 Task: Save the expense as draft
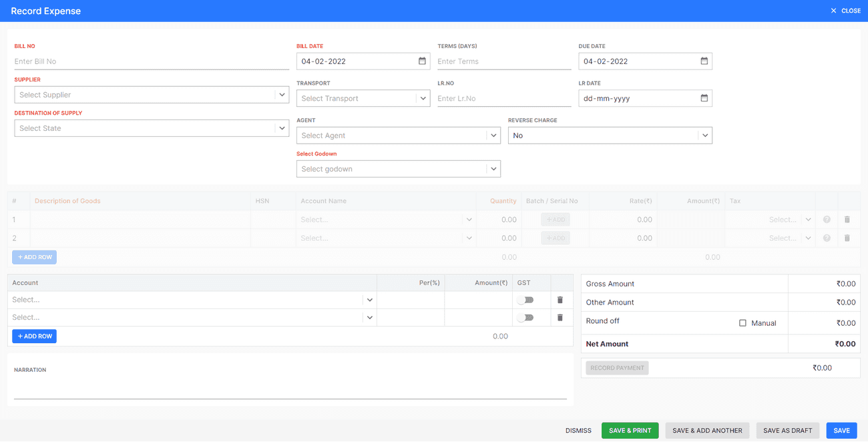click(x=787, y=430)
